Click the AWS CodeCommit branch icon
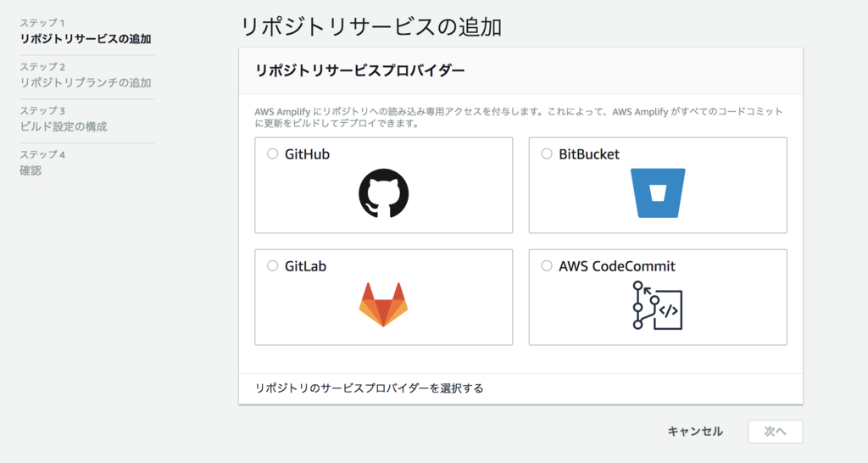 (x=657, y=305)
